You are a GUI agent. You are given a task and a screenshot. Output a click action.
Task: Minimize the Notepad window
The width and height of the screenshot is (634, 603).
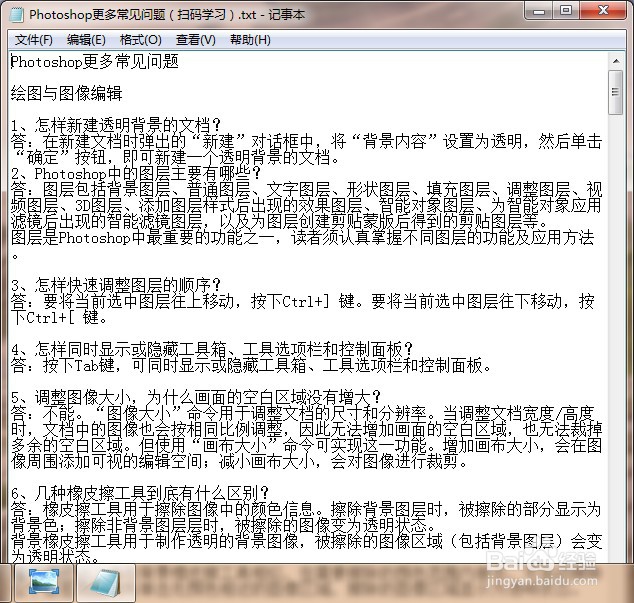(539, 11)
